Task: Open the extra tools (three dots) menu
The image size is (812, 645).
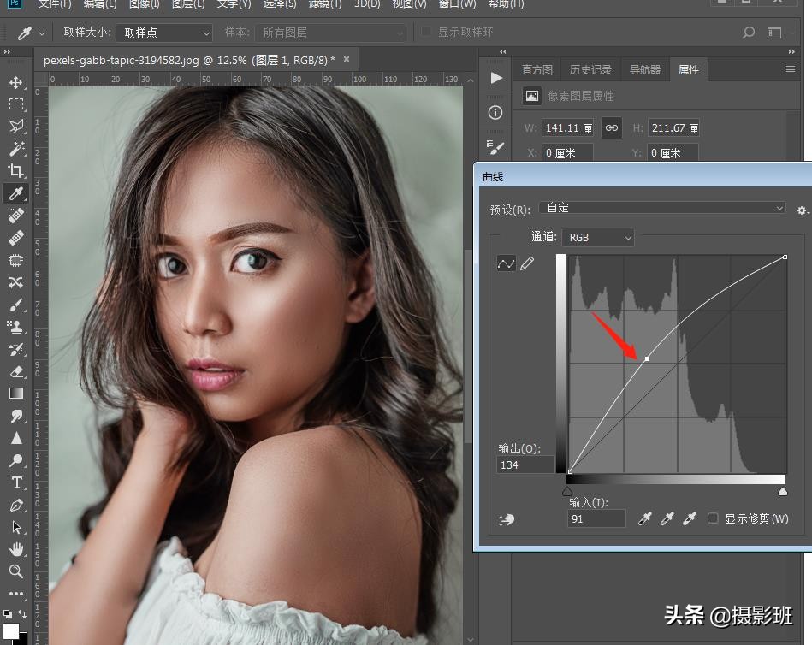Action: click(16, 593)
